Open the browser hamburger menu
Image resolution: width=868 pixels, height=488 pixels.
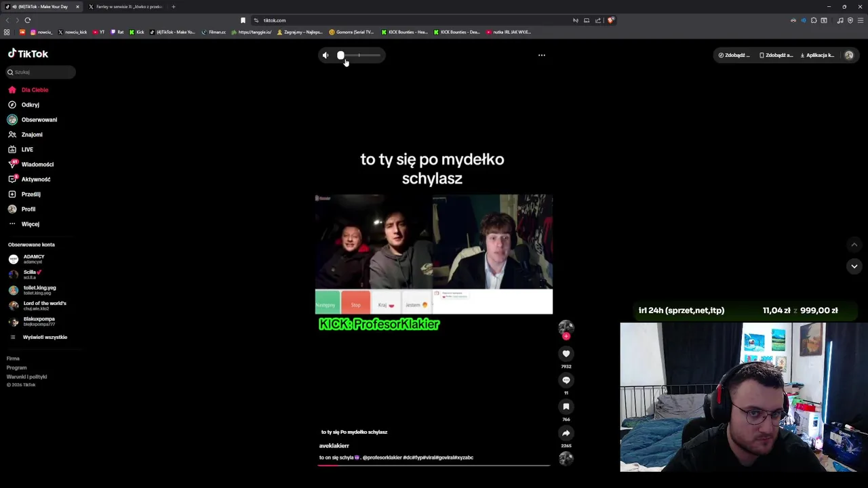click(861, 20)
